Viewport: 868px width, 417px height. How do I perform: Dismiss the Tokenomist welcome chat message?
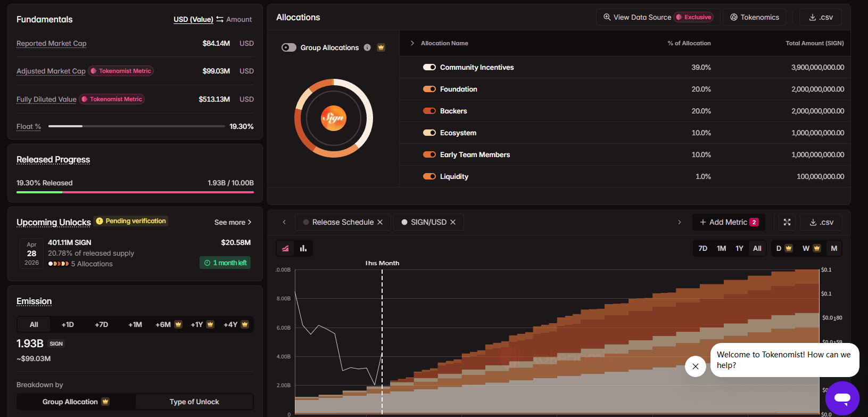(x=696, y=366)
